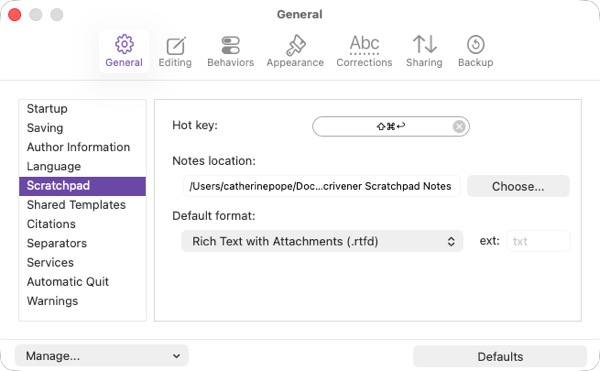Open Shared Templates settings
This screenshot has width=600, height=371.
[82, 205]
